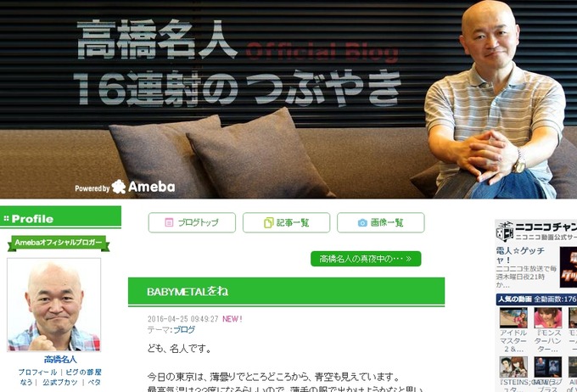577x392 pixels.
Task: Click the pink ブログトップ page icon
Action: [x=169, y=222]
